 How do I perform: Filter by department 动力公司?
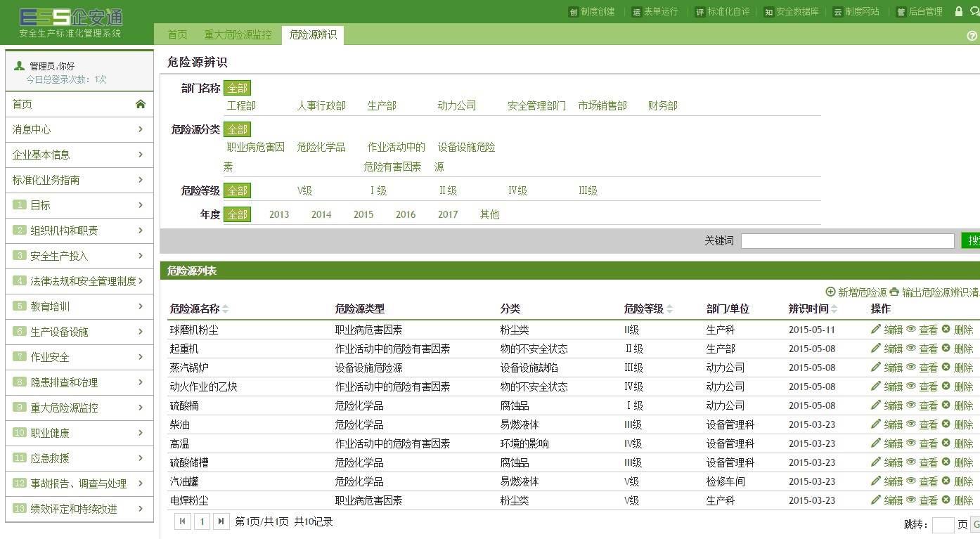point(457,105)
